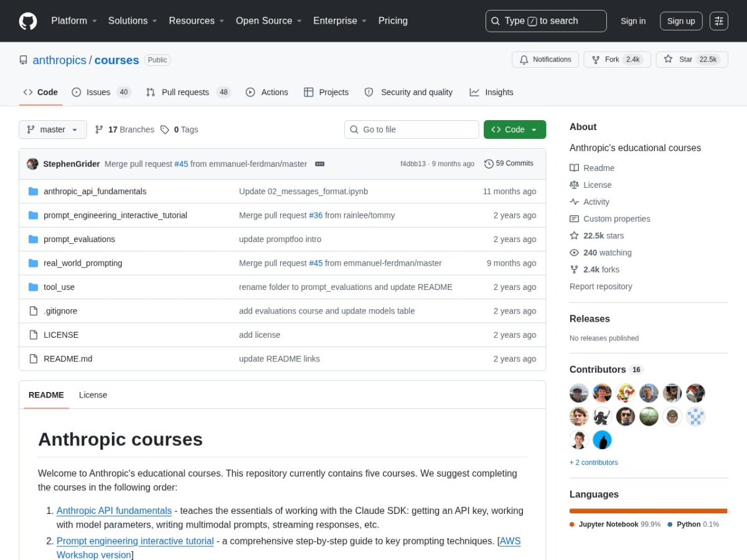The image size is (747, 560).
Task: Click the star icon beside 22.5k stars
Action: coord(574,236)
